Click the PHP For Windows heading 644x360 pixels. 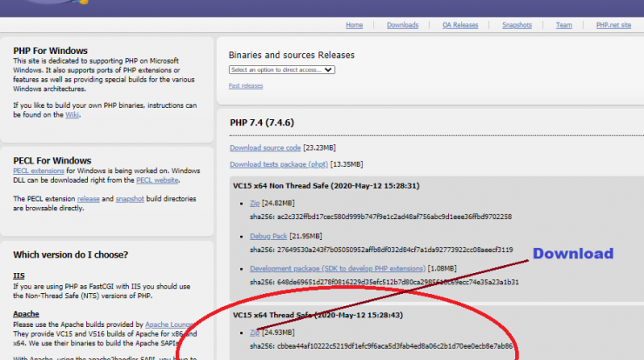tap(50, 50)
